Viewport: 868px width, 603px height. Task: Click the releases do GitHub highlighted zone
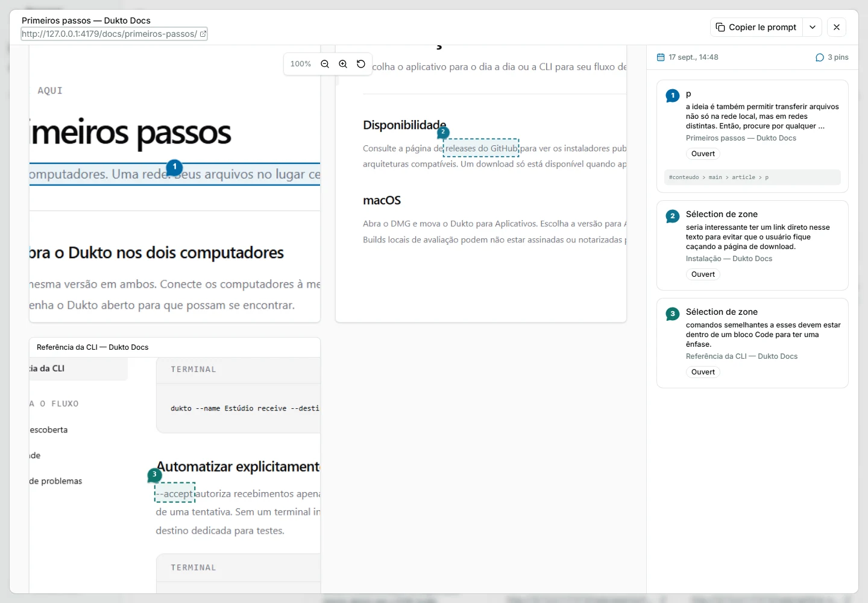(x=481, y=148)
